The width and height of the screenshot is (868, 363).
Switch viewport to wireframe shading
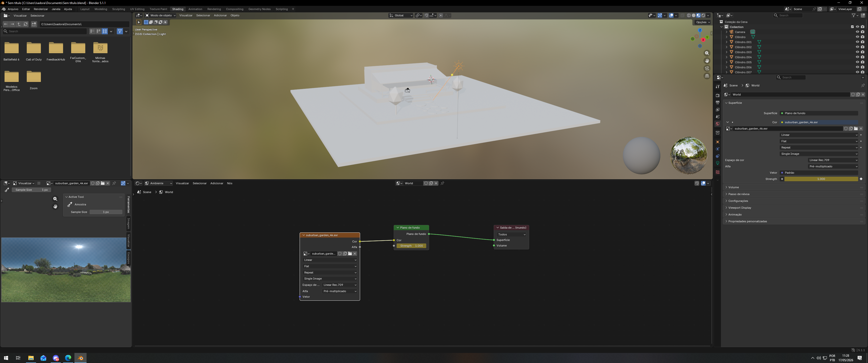[x=689, y=15]
